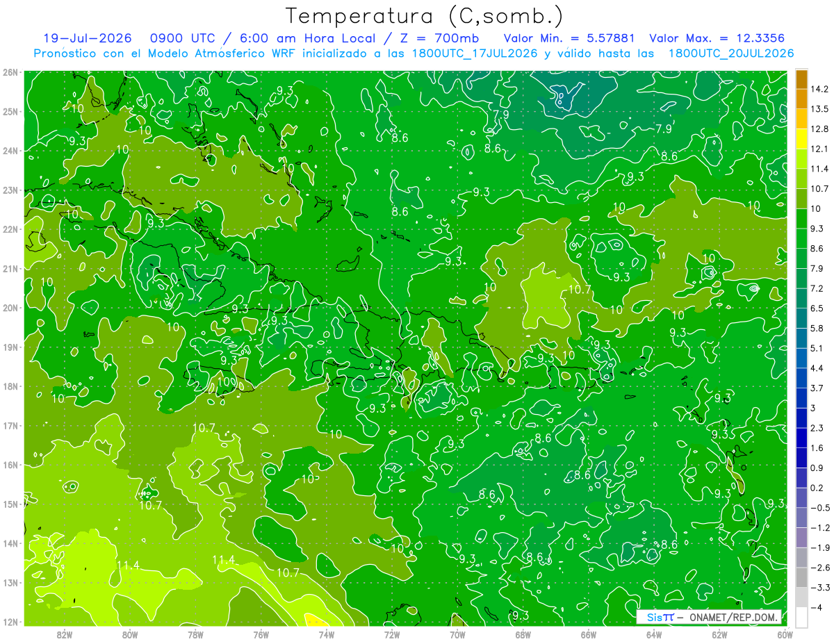Screen dimensions: 834x644
Task: Click colorbar swatch between 10.7 and 10
Action: click(x=801, y=199)
